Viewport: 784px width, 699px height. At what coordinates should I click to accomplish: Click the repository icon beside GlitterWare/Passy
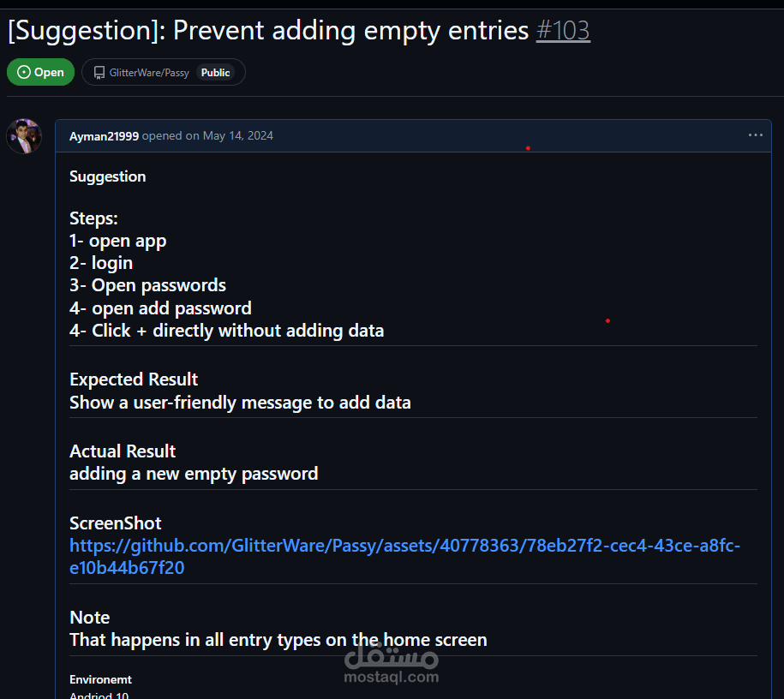(100, 73)
